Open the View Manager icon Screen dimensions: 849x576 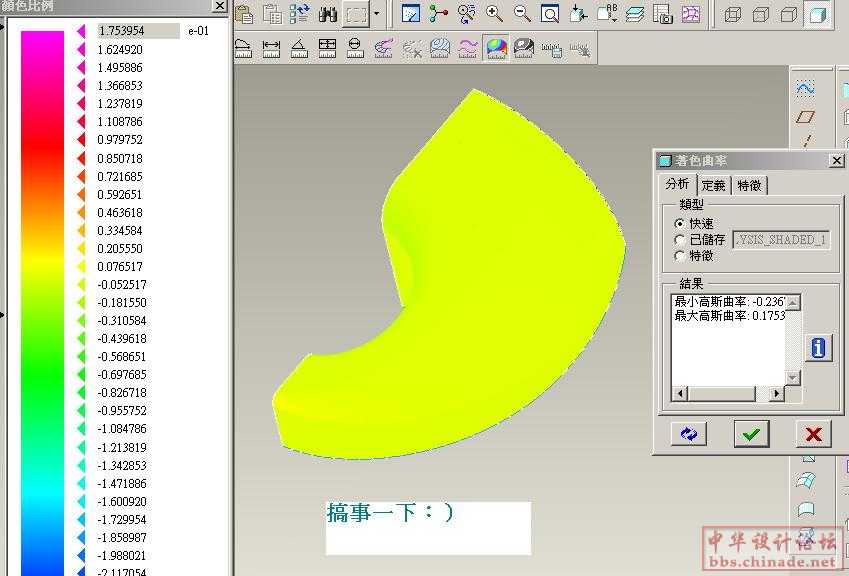pyautogui.click(x=663, y=14)
